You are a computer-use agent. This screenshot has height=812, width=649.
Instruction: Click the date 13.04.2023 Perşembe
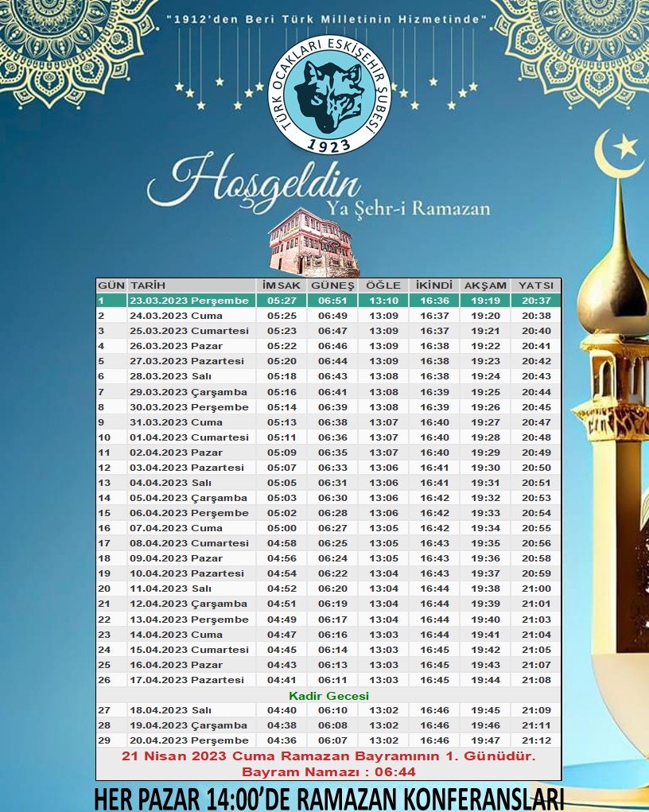(189, 620)
